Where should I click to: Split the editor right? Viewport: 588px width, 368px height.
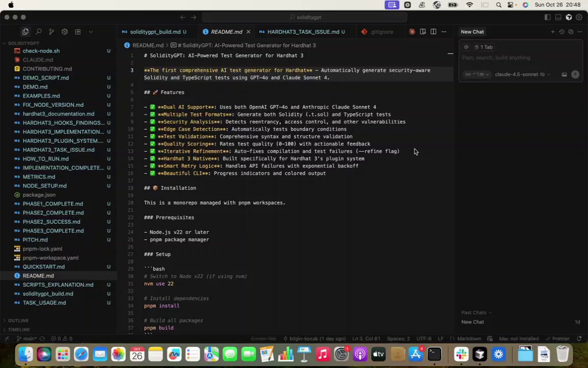[433, 32]
